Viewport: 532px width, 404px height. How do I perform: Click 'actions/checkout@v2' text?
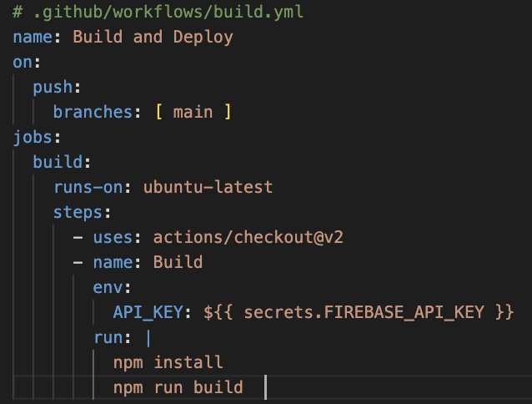tap(248, 237)
